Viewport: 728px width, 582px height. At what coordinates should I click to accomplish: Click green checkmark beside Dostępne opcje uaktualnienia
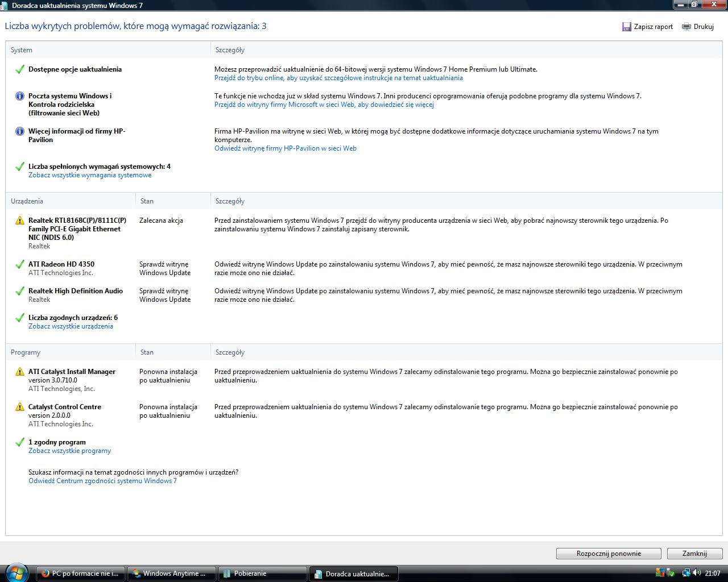tap(20, 69)
